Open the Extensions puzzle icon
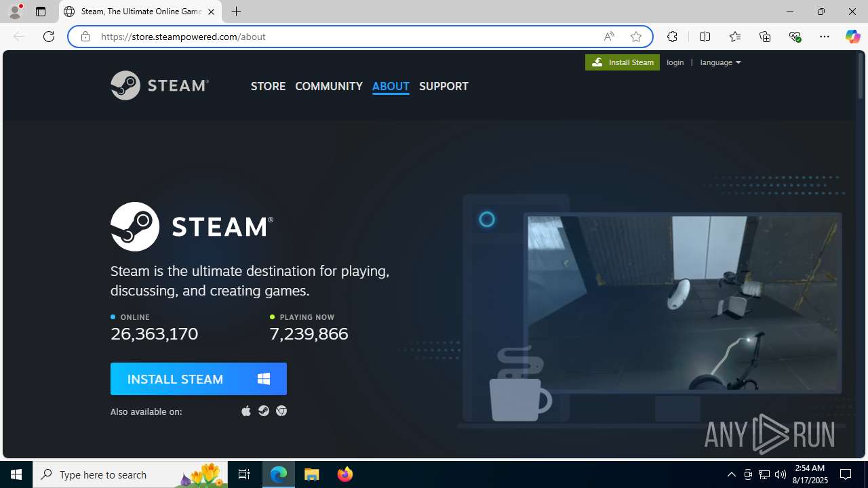This screenshot has width=868, height=488. (x=672, y=37)
